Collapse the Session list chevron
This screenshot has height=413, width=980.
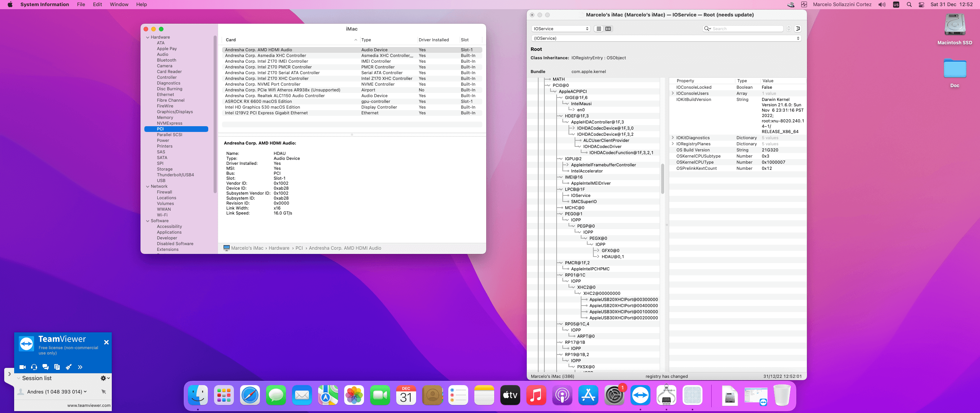pyautogui.click(x=19, y=378)
